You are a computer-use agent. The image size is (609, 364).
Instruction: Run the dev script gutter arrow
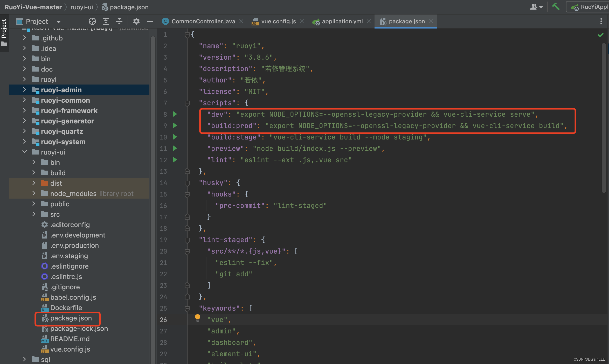tap(175, 114)
